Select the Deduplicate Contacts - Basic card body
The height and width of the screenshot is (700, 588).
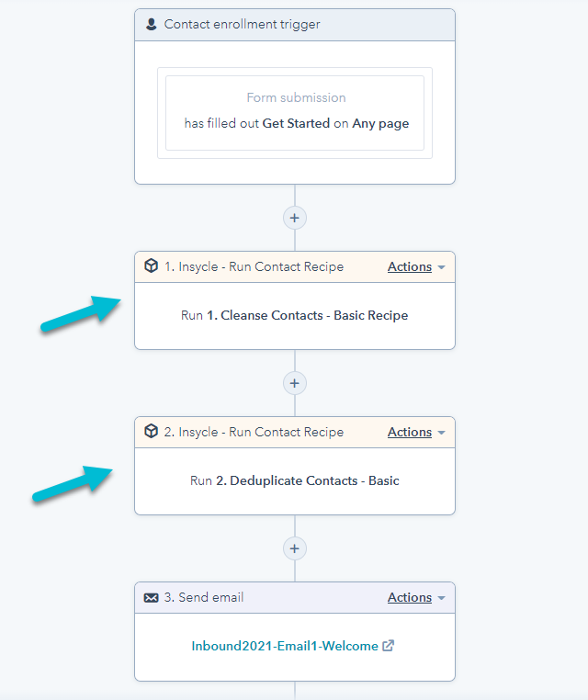295,480
